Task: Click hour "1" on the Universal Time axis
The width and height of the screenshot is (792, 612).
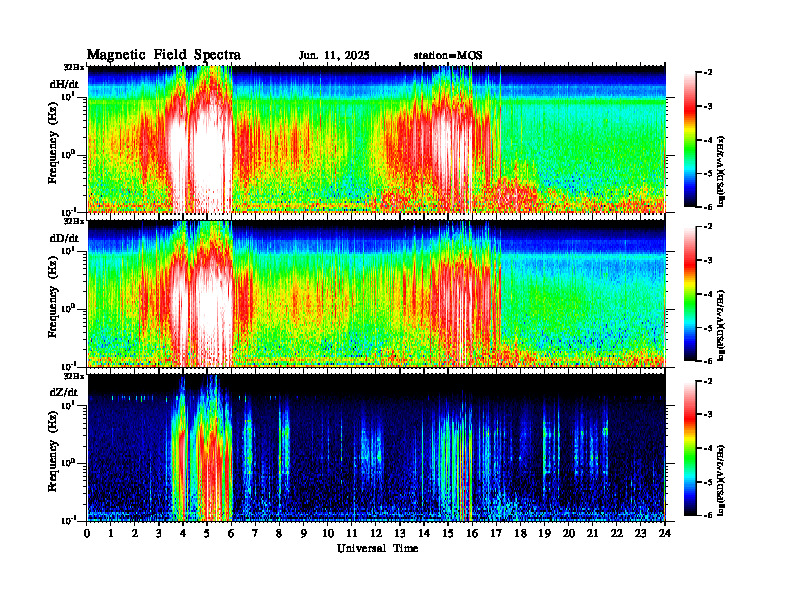Action: (x=111, y=533)
